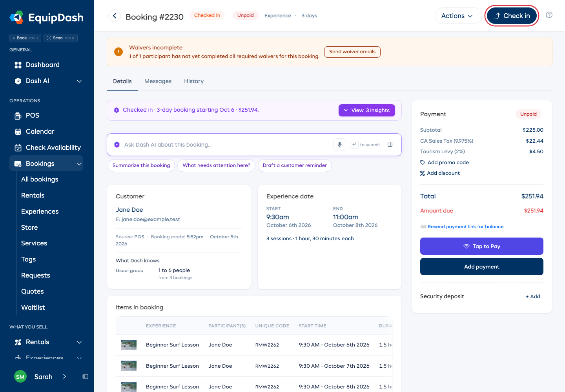
Task: Click the Add payment button
Action: [482, 267]
